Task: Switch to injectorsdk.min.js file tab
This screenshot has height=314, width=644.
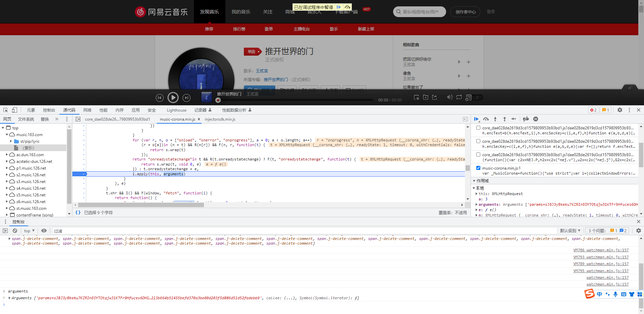Action: [x=220, y=119]
